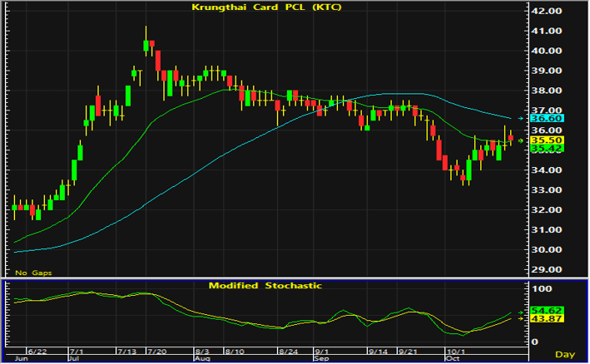Select the 8/24 date marker

(288, 352)
